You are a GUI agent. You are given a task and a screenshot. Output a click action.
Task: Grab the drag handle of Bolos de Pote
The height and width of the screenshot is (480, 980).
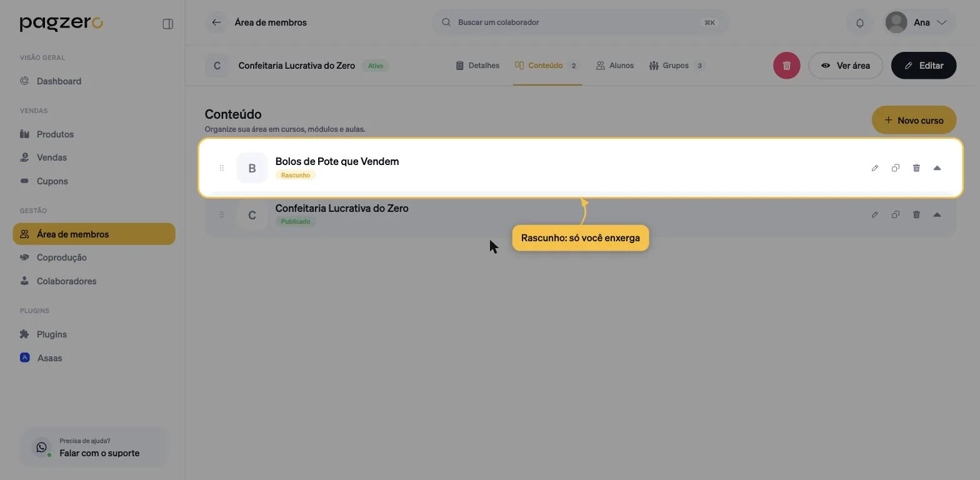pos(222,168)
